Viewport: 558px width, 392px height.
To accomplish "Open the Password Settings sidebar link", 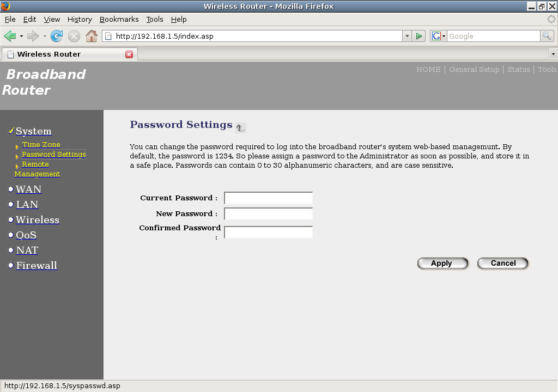I will (x=54, y=155).
